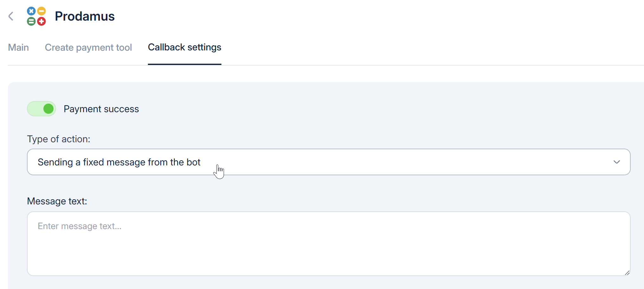
Task: Click the 'Type of action:' label
Action: click(x=59, y=139)
